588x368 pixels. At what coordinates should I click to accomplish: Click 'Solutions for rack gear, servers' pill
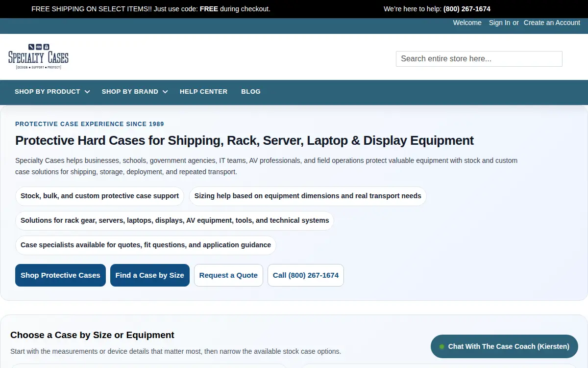(174, 220)
